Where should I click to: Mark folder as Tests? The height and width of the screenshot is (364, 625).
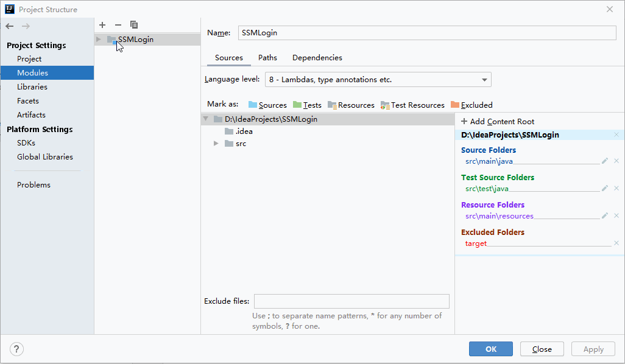coord(307,105)
